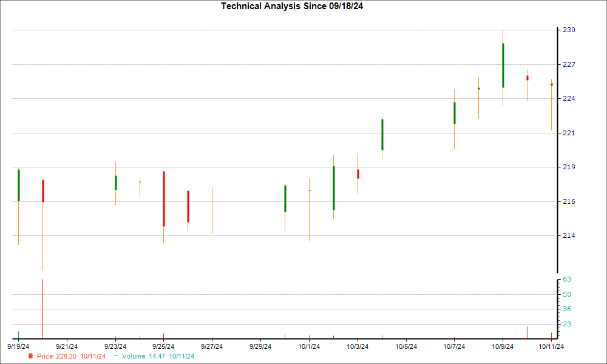This screenshot has width=607, height=364.
Task: Click the 10/1/24 date label
Action: click(309, 346)
